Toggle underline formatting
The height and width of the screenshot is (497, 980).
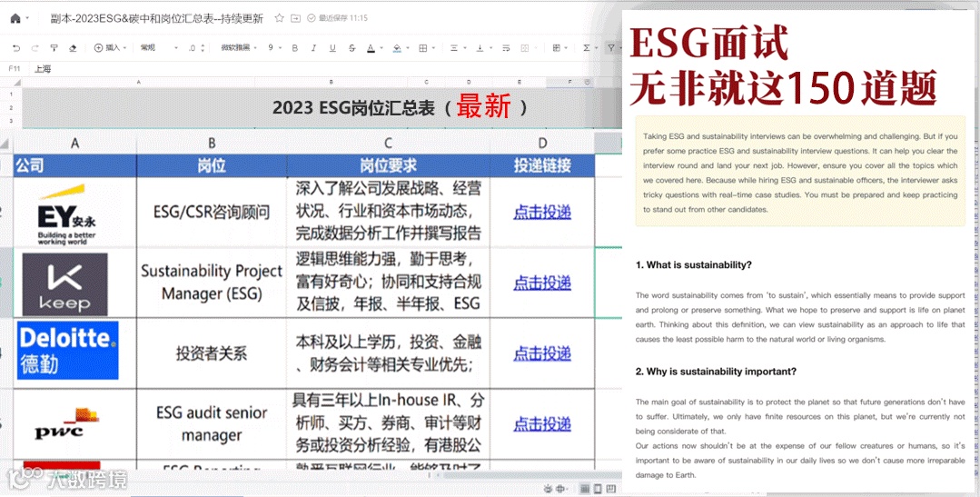coord(332,48)
